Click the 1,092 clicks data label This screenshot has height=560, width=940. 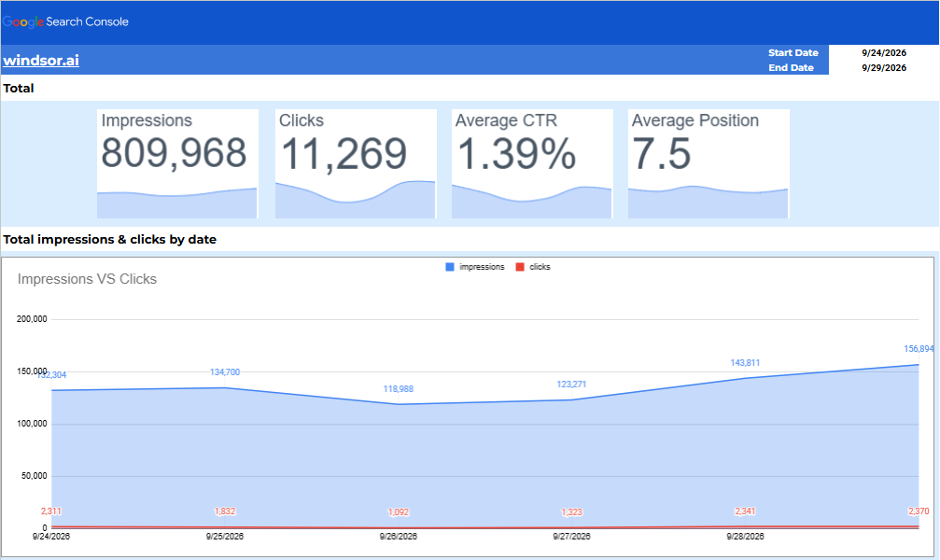tap(398, 512)
